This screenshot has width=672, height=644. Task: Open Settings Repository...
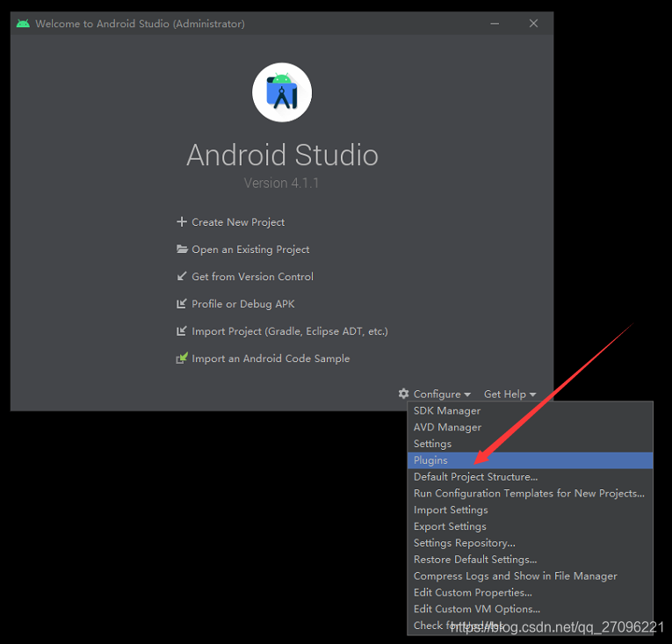click(x=530, y=543)
